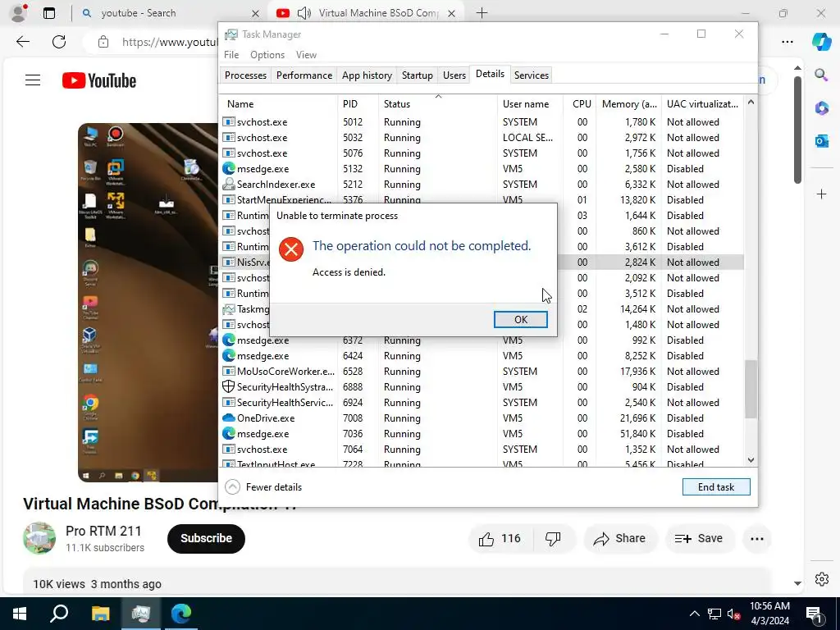Click the Share button
The width and height of the screenshot is (840, 630).
(619, 538)
